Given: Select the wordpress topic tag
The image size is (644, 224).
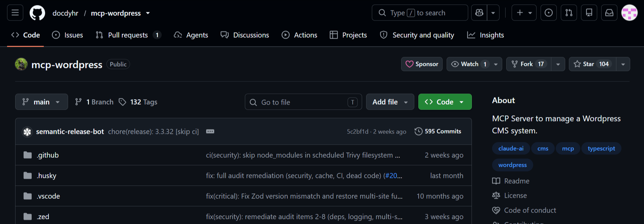Looking at the screenshot, I should click(513, 165).
